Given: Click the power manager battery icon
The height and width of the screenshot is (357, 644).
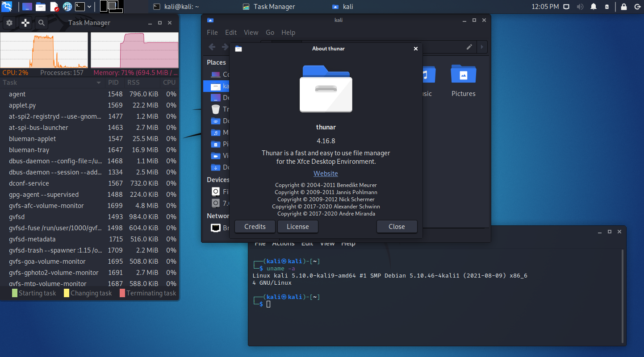Looking at the screenshot, I should pyautogui.click(x=606, y=7).
